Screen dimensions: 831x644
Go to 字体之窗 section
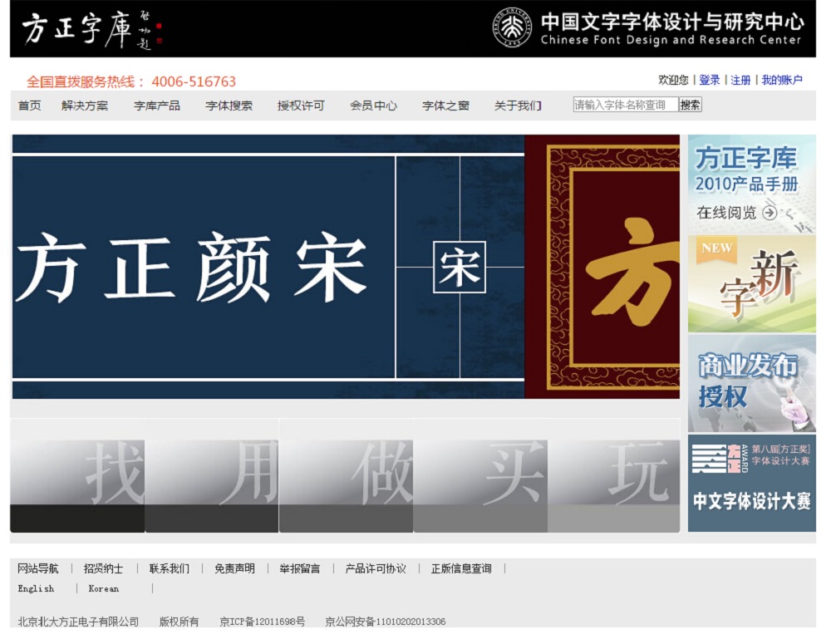click(445, 106)
